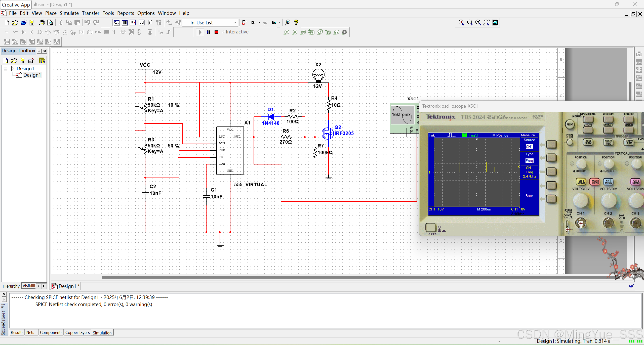The width and height of the screenshot is (644, 345).
Task: Open the Spreadsheet View toolbar icon
Action: coord(125,23)
